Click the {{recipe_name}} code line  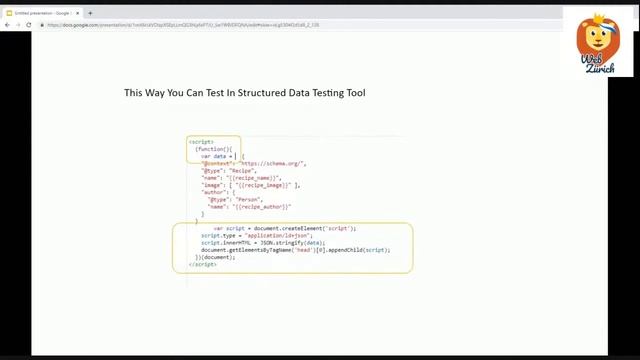(241, 178)
